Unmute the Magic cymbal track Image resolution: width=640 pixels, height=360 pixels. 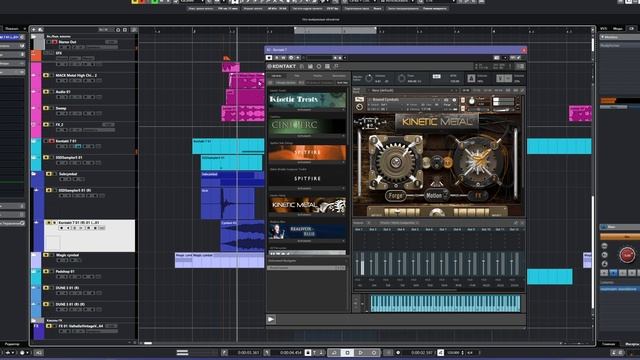tap(46, 255)
